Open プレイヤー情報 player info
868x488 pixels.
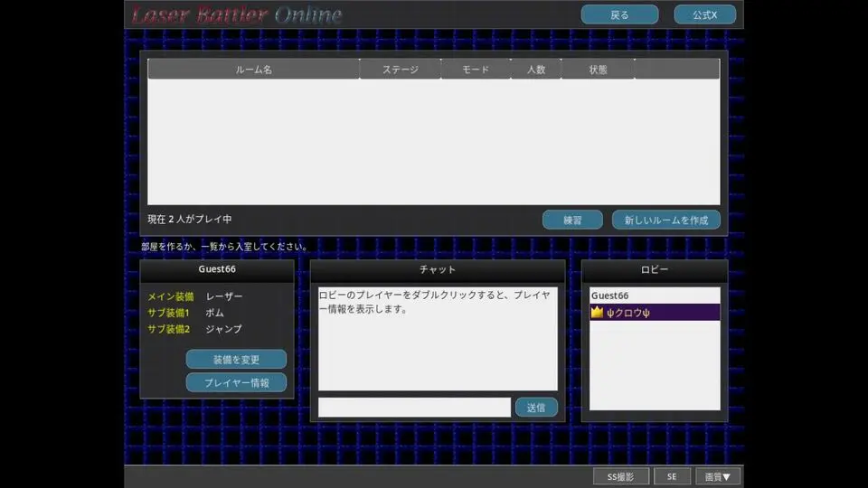(x=236, y=382)
